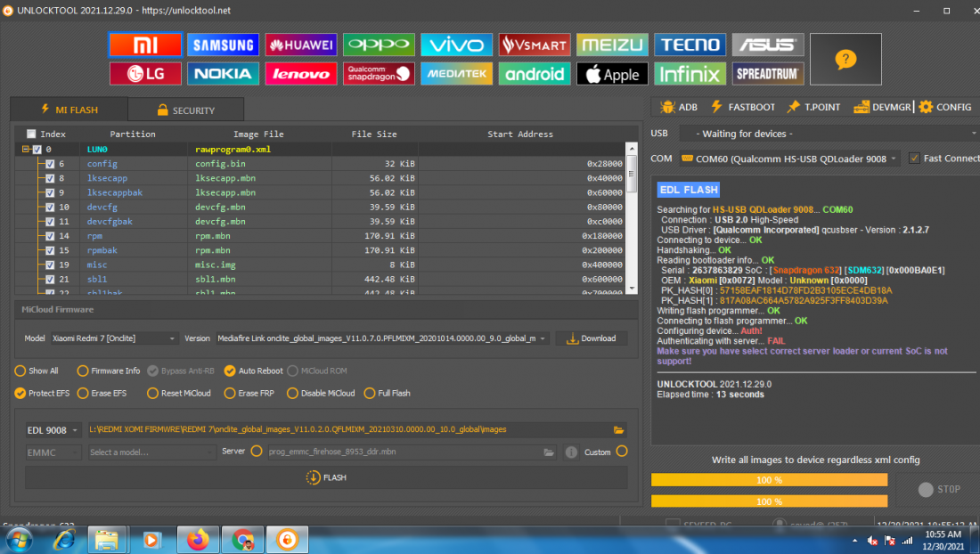Open the DEVMGR tab
Viewport: 980px width, 554px height.
(x=883, y=108)
